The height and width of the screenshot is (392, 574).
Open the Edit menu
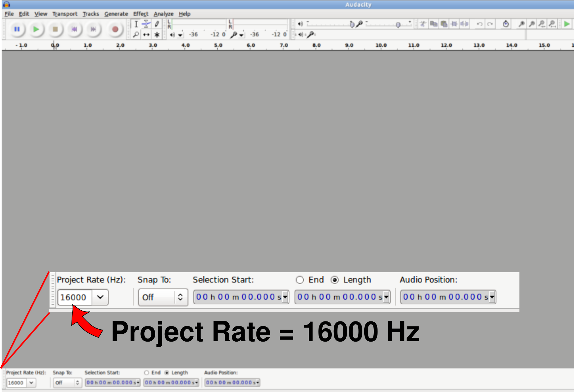coord(24,14)
